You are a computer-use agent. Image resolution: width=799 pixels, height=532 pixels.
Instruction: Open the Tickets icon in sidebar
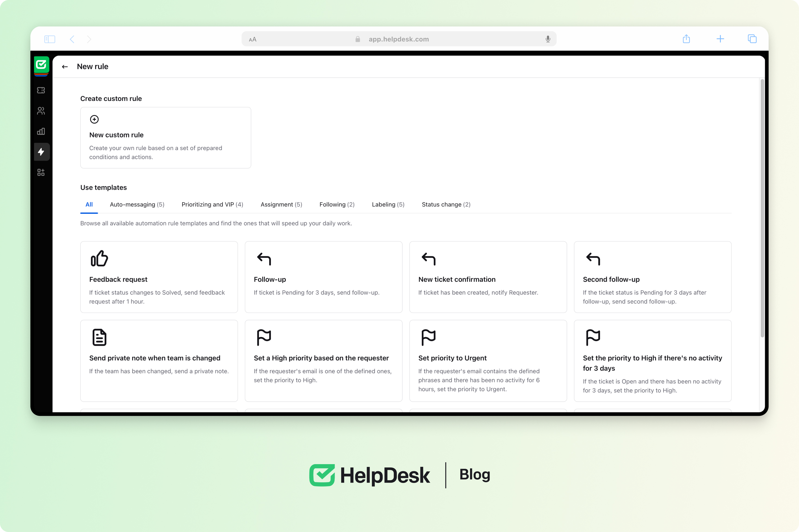coord(41,90)
